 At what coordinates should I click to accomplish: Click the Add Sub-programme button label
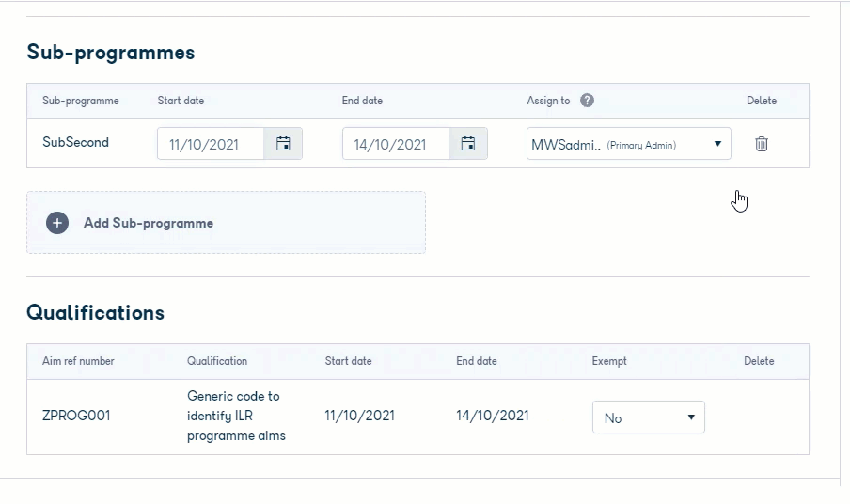[x=148, y=223]
